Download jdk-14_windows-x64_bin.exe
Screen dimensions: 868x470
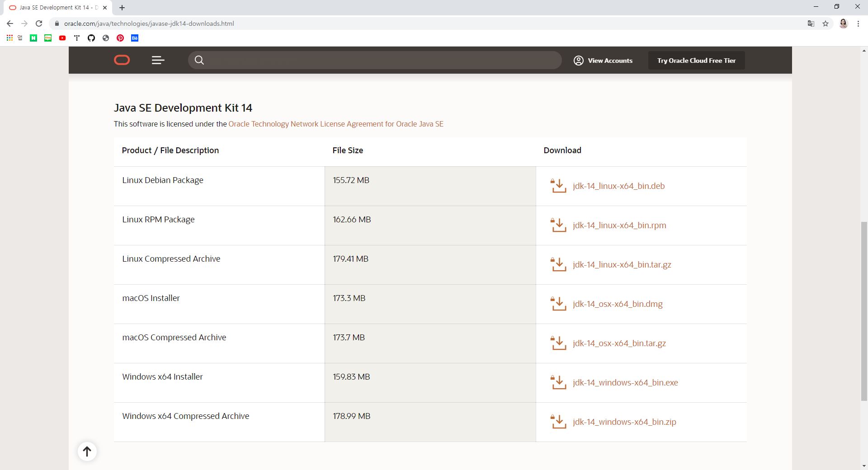tap(625, 382)
